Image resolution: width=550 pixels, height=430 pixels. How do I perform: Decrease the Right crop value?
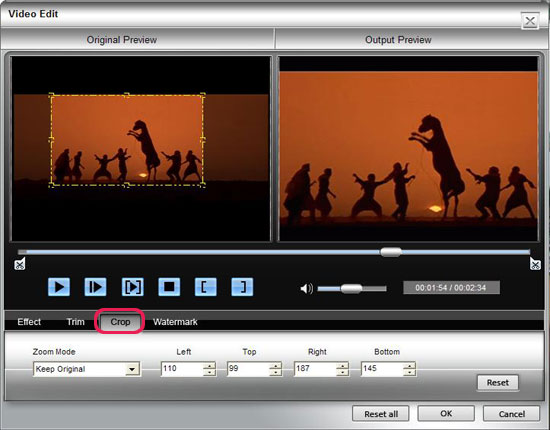click(342, 372)
